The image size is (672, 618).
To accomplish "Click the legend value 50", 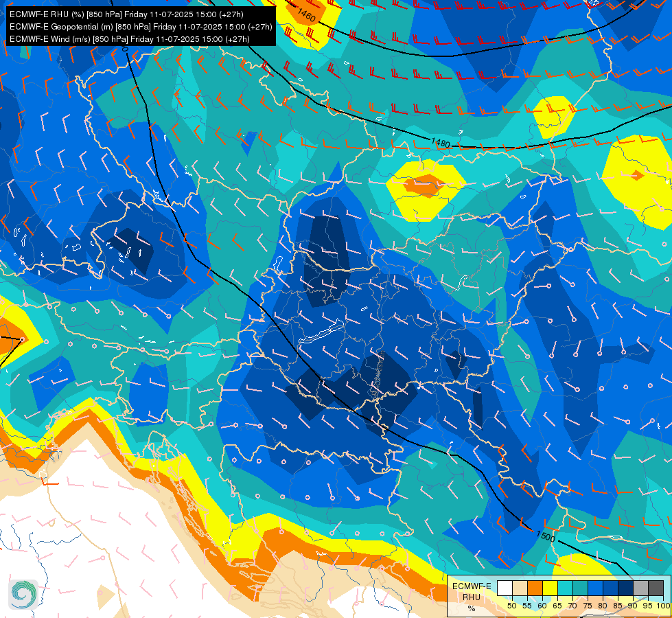I will [x=511, y=606].
